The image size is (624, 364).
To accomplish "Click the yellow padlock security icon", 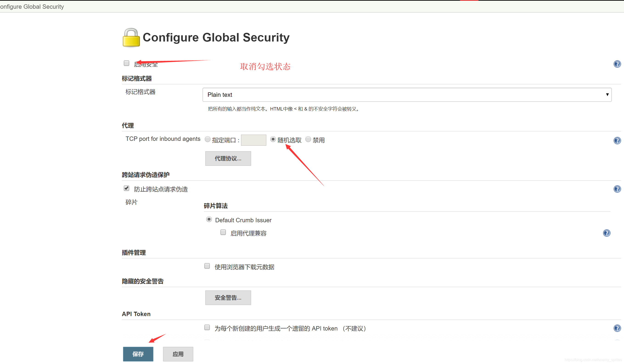I will pyautogui.click(x=131, y=38).
